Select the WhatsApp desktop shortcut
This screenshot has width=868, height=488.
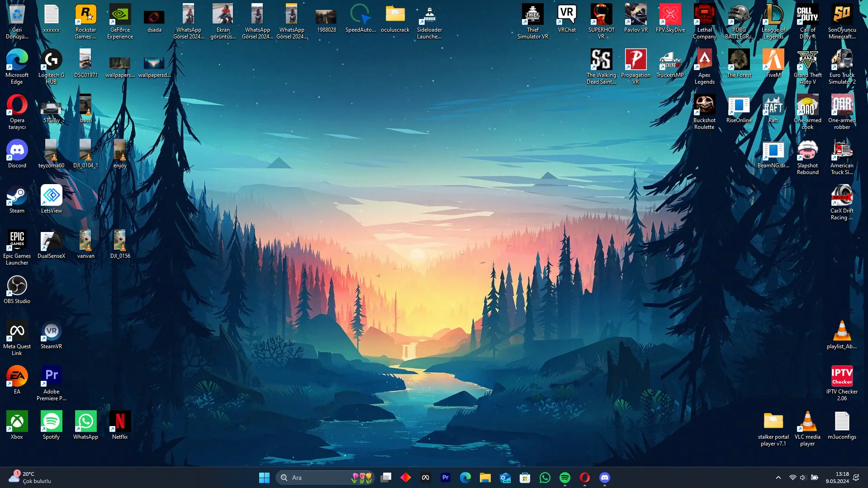[85, 425]
